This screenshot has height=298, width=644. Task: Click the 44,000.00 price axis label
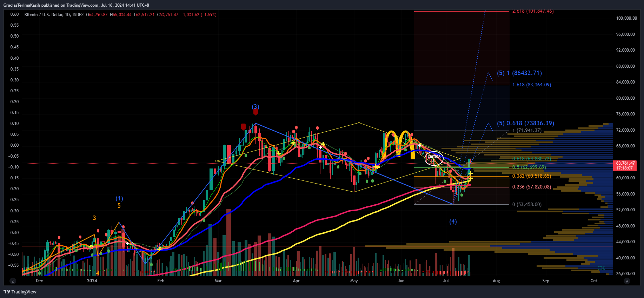click(625, 242)
